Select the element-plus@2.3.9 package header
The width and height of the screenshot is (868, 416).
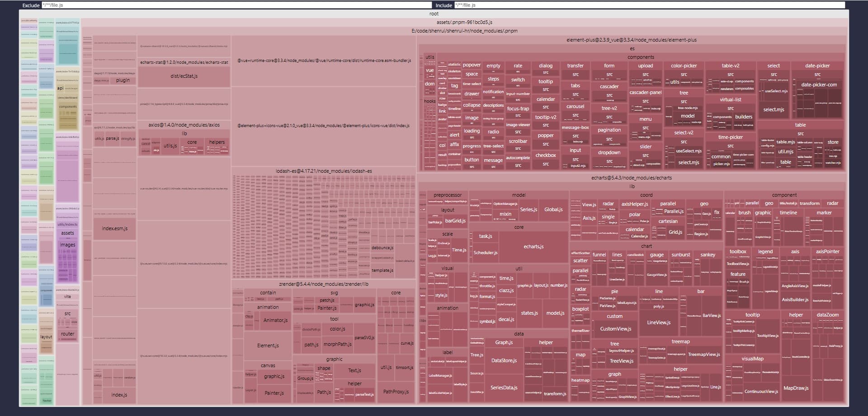(x=632, y=40)
